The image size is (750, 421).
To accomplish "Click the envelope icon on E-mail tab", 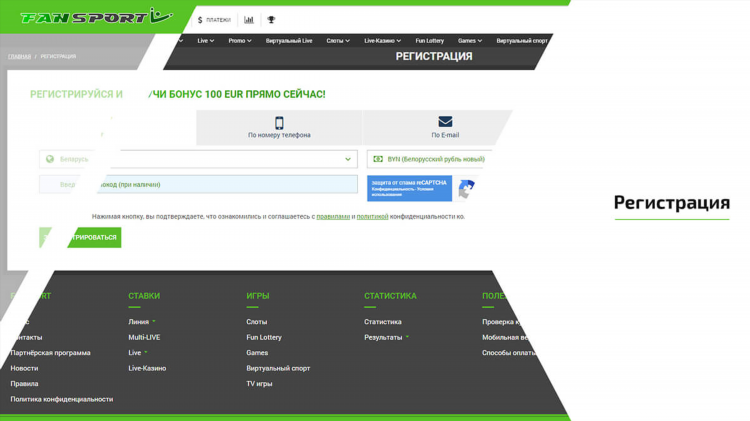I will 445,122.
